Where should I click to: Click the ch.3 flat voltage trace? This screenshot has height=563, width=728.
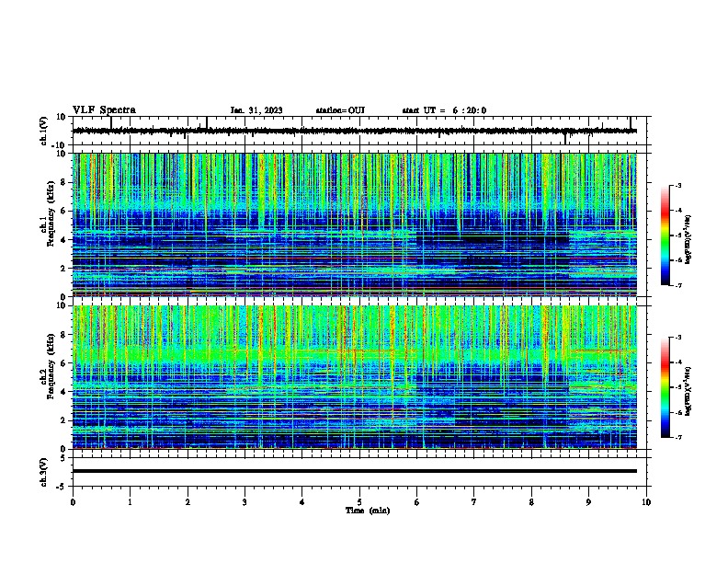tap(355, 471)
